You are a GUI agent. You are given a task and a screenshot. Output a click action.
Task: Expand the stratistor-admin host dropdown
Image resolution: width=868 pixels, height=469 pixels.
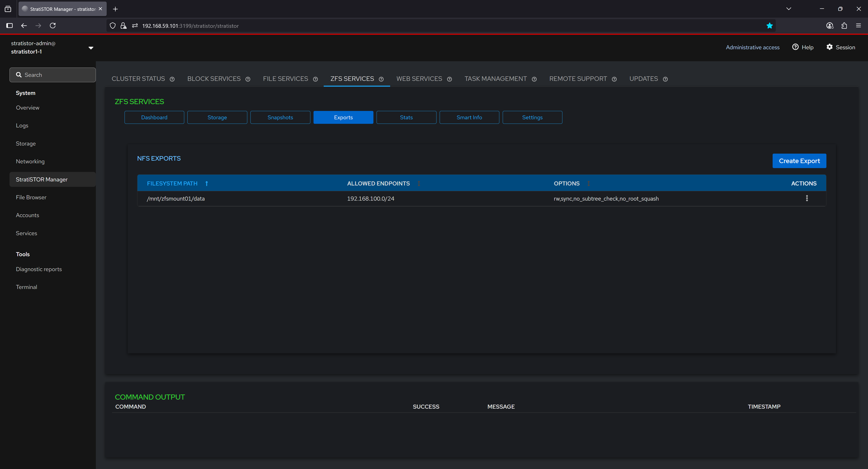tap(91, 48)
